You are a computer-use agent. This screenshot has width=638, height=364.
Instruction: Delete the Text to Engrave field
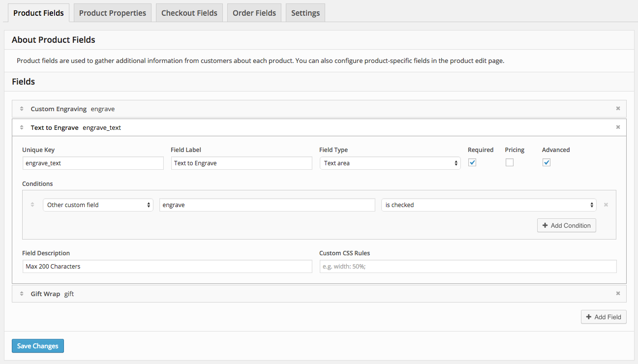tap(618, 127)
